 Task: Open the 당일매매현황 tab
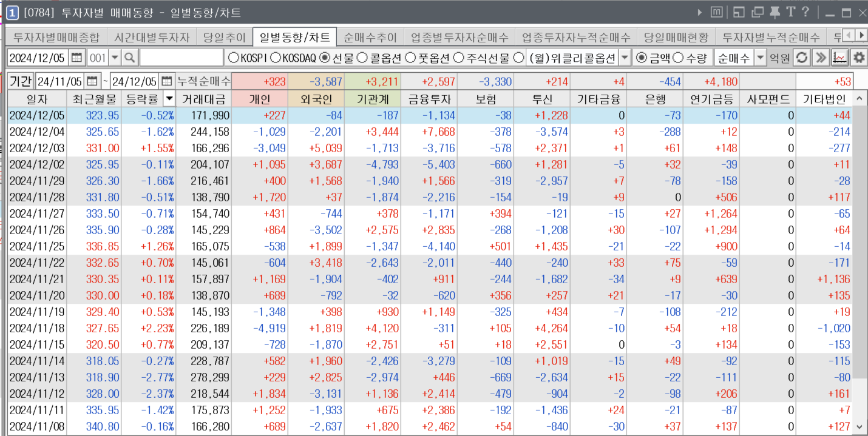(x=676, y=38)
